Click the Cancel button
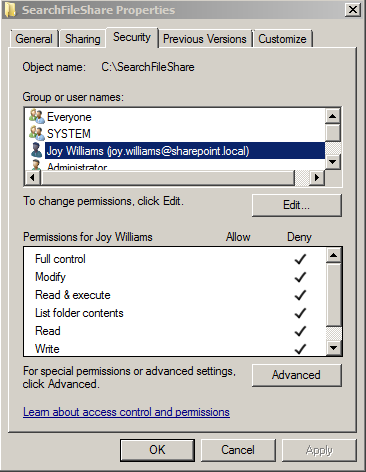Image resolution: width=366 pixels, height=472 pixels. pyautogui.click(x=238, y=450)
